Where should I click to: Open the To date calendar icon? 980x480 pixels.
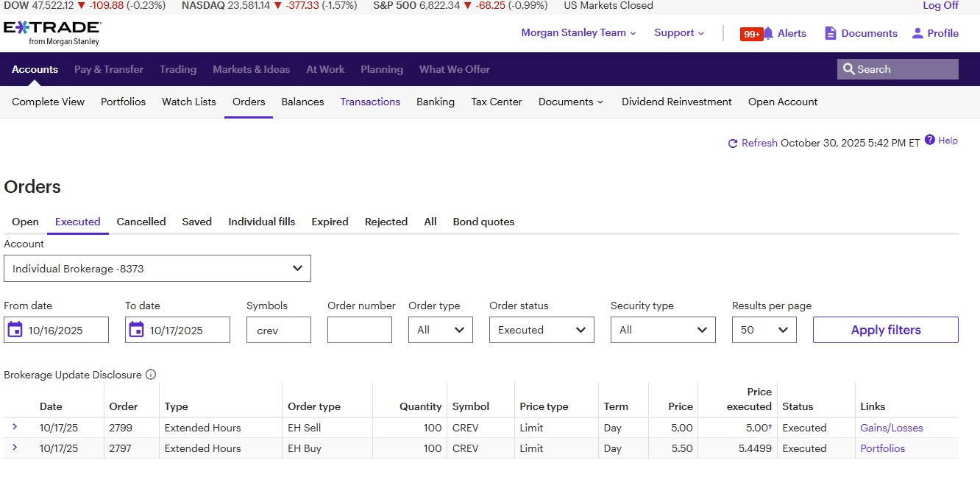136,330
